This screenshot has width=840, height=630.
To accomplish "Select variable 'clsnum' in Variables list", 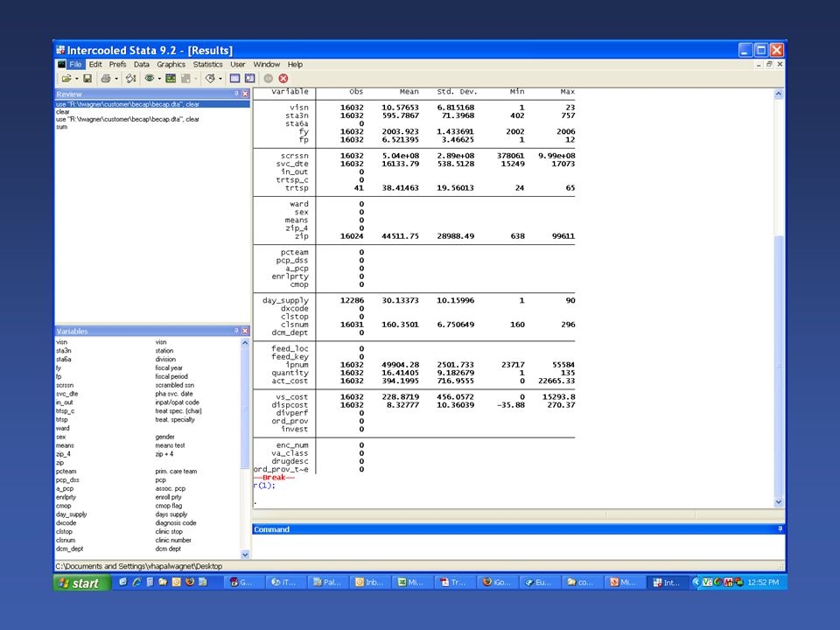I will pyautogui.click(x=66, y=540).
